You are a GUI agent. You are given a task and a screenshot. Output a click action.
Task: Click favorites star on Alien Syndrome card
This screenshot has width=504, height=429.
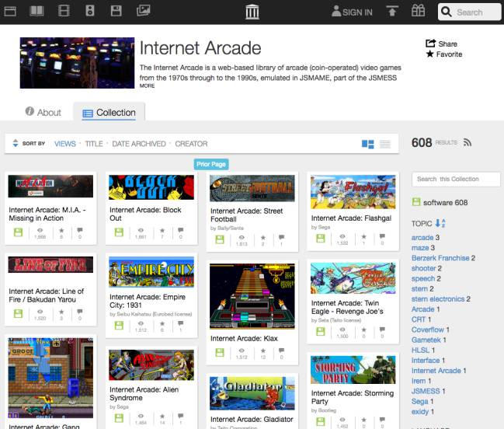click(162, 416)
